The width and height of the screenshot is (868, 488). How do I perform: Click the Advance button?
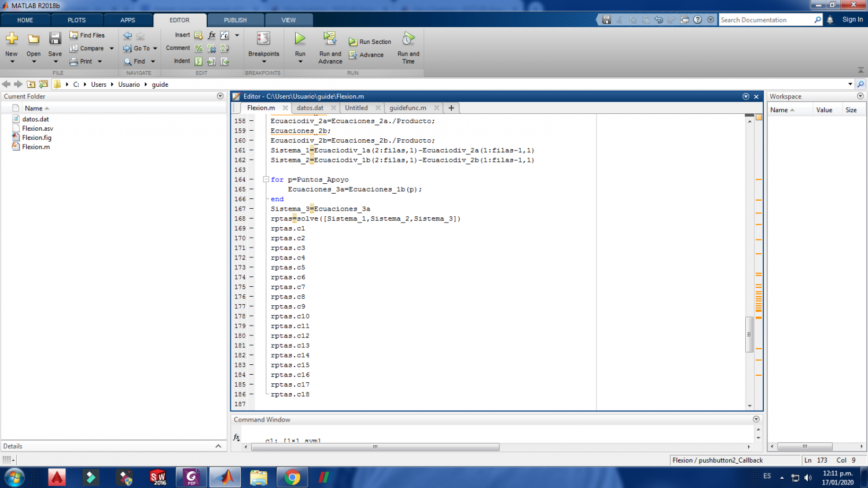coord(366,55)
